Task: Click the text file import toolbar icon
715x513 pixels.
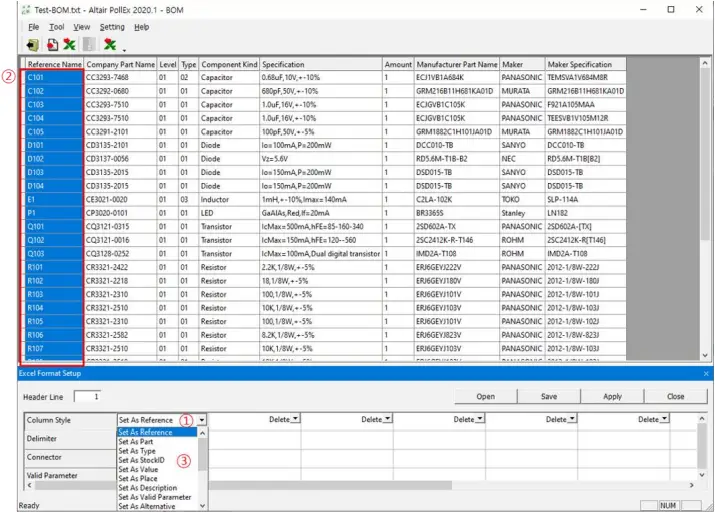Action: (x=52, y=45)
